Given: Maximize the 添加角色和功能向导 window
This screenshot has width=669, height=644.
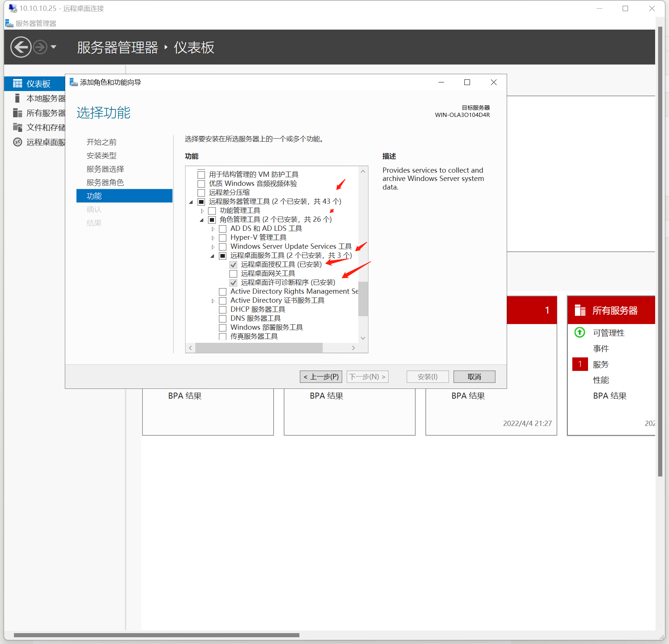Looking at the screenshot, I should coord(467,82).
